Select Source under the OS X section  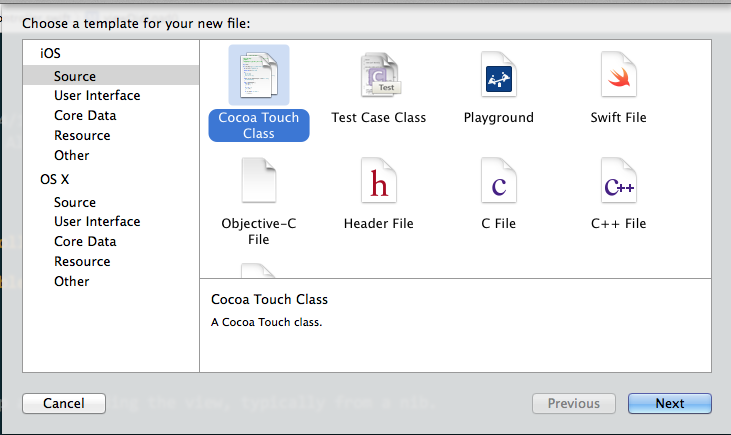75,202
